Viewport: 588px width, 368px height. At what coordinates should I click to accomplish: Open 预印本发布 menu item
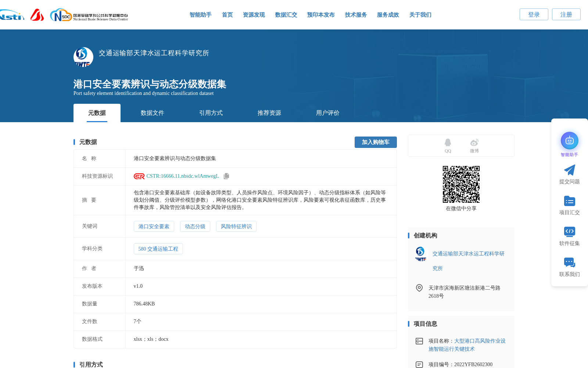pyautogui.click(x=321, y=15)
